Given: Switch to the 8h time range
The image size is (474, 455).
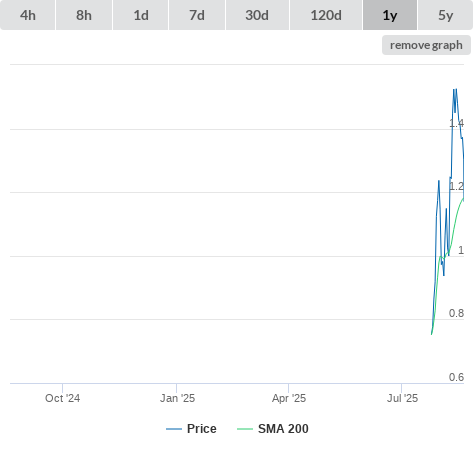Looking at the screenshot, I should tap(84, 15).
